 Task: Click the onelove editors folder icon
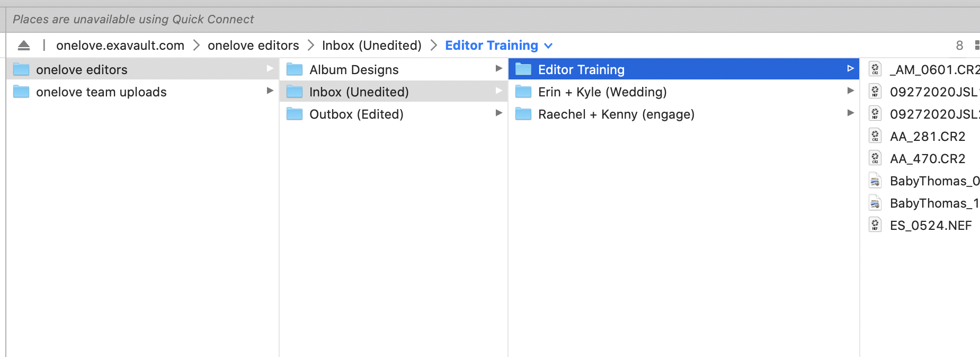point(21,69)
